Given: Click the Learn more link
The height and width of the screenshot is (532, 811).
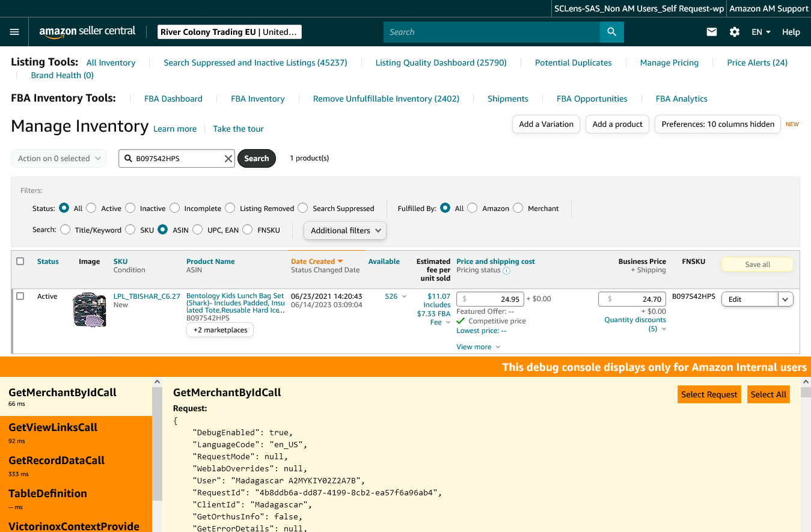Looking at the screenshot, I should click(175, 129).
